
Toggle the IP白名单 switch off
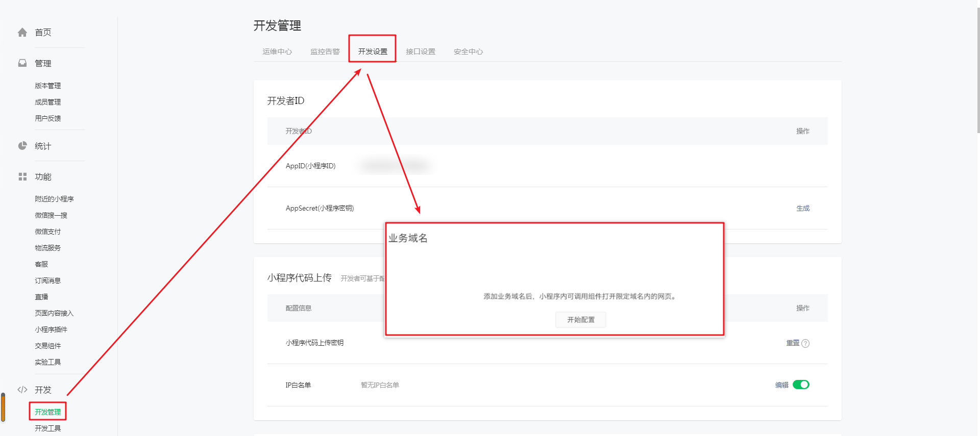click(801, 385)
